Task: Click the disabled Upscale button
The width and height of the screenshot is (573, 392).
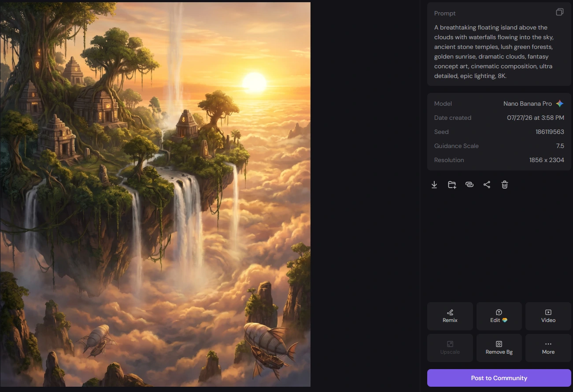Action: point(450,348)
